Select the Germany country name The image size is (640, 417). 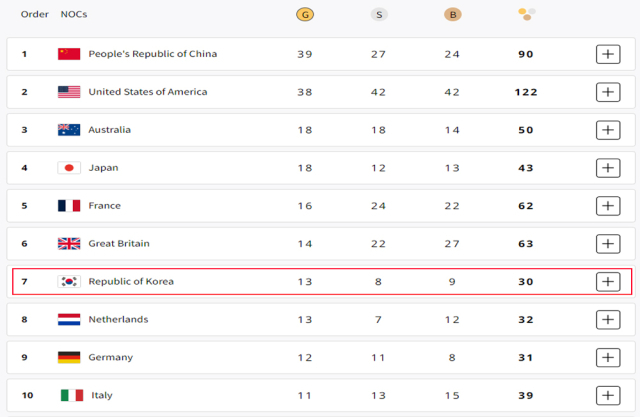coord(111,357)
